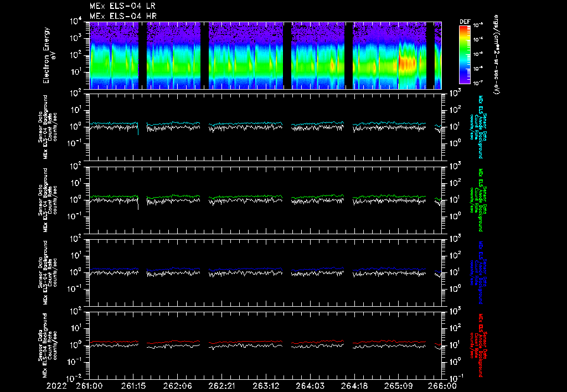Click the green right-side Sensor Data axis label

[478, 200]
